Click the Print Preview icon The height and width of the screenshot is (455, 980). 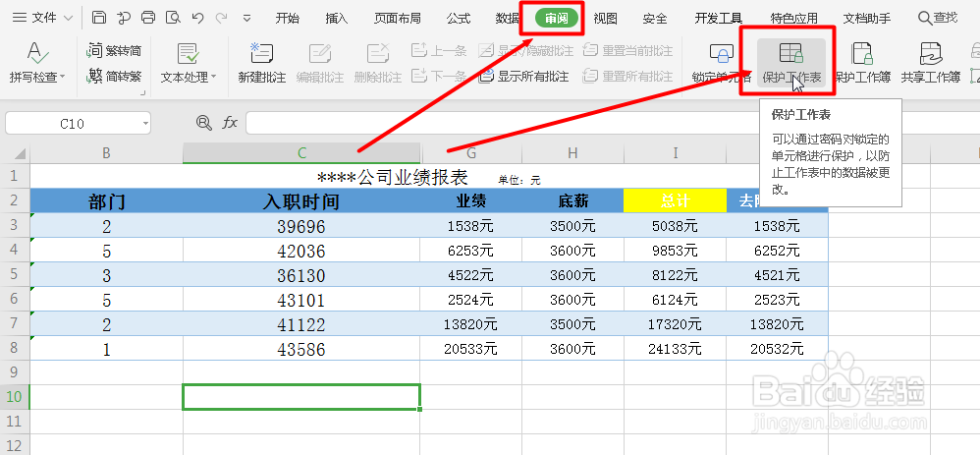click(x=173, y=18)
